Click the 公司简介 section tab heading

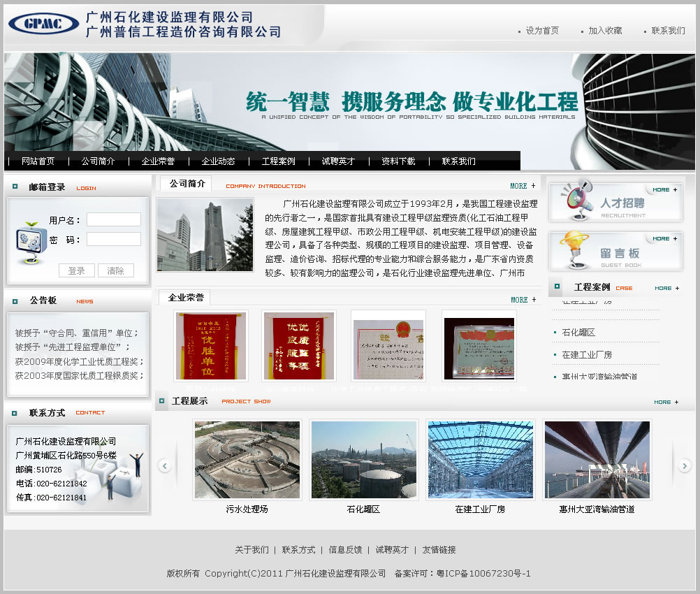click(187, 184)
